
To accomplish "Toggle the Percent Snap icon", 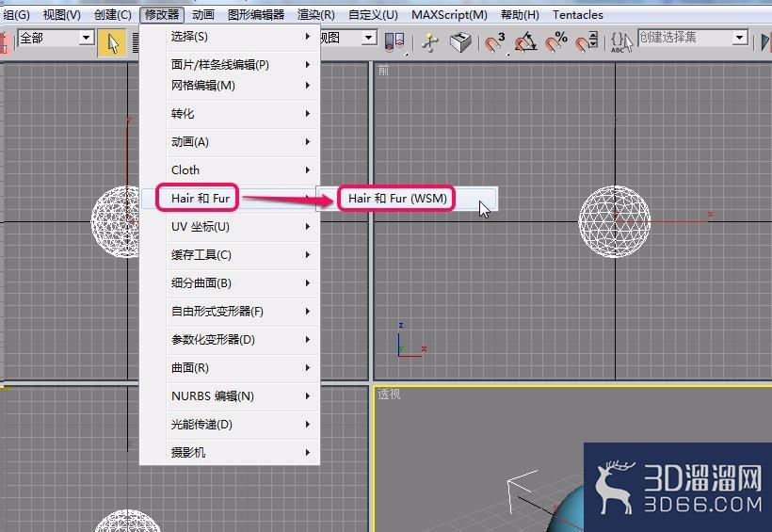I will coord(555,42).
